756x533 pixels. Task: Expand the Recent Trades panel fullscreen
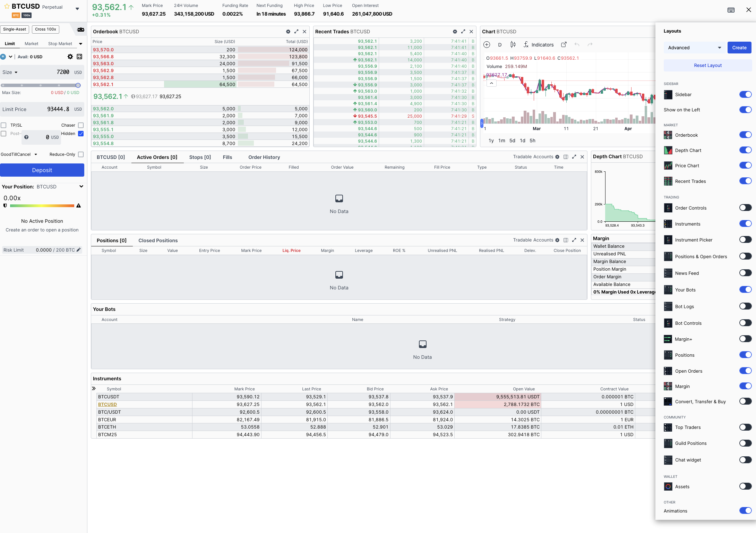coord(463,32)
